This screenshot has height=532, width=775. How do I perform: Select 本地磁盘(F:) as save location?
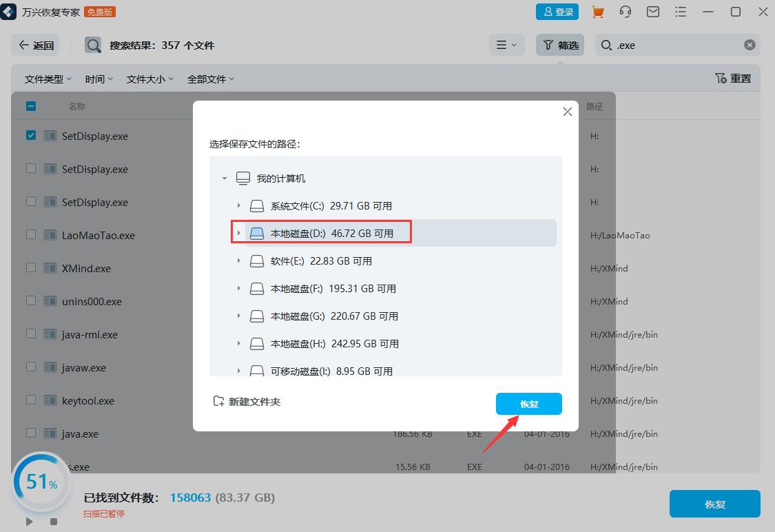(x=333, y=289)
